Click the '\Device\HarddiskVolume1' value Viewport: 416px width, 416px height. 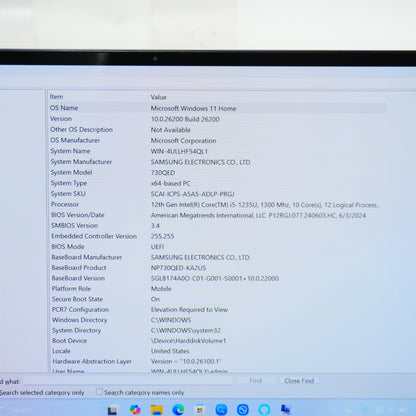[x=189, y=341]
